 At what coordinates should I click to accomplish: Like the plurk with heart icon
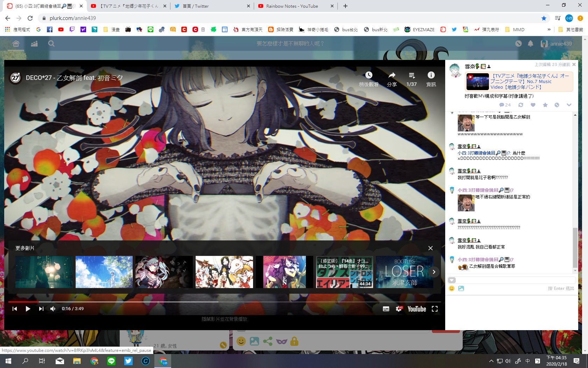pos(533,105)
